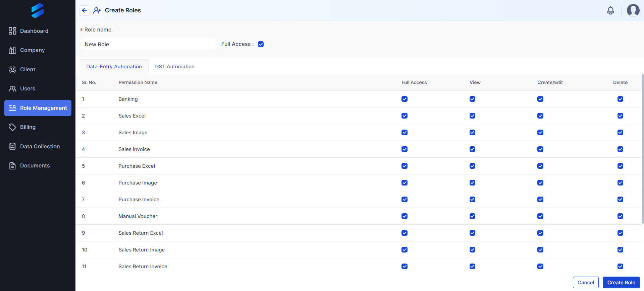Select Role Management menu item
The width and height of the screenshot is (644, 291).
[38, 108]
